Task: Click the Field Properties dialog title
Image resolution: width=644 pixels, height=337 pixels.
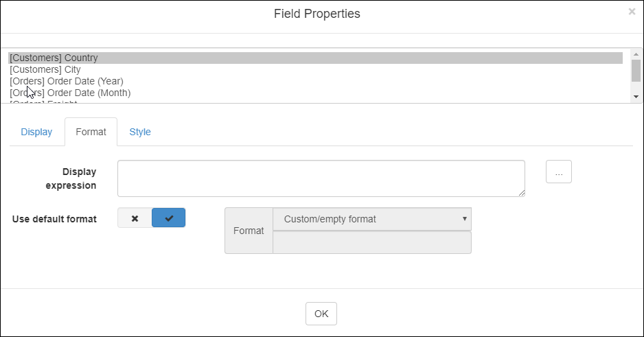Action: (317, 14)
